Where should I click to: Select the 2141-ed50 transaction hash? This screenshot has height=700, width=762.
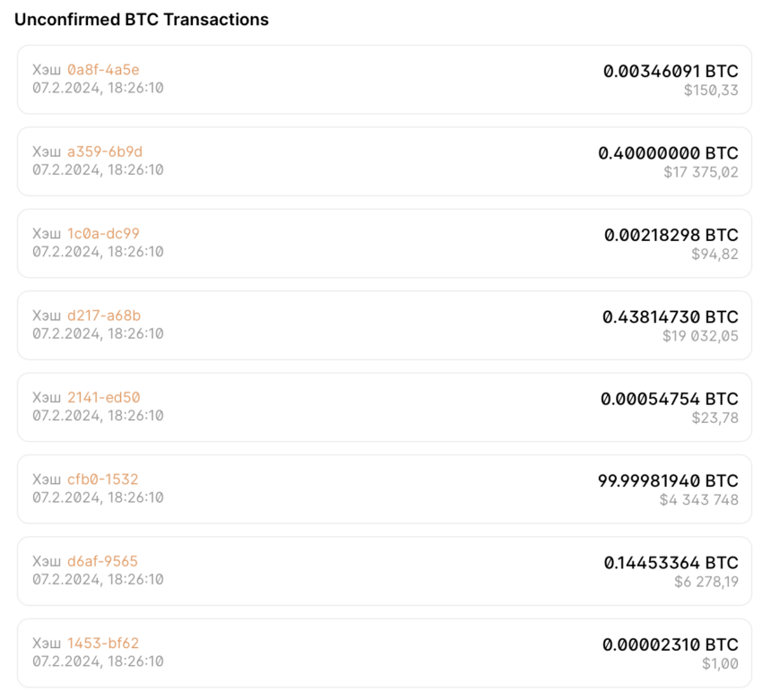coord(104,397)
